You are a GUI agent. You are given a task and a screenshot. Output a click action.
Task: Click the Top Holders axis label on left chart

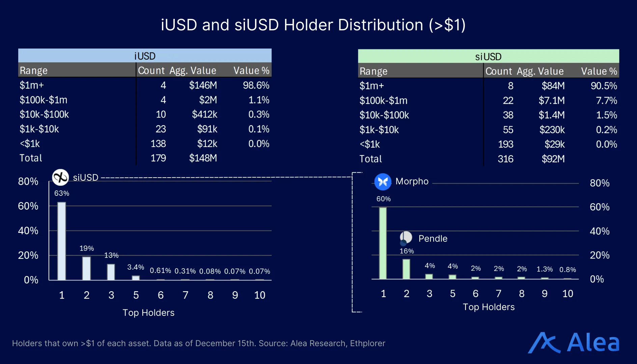click(149, 312)
